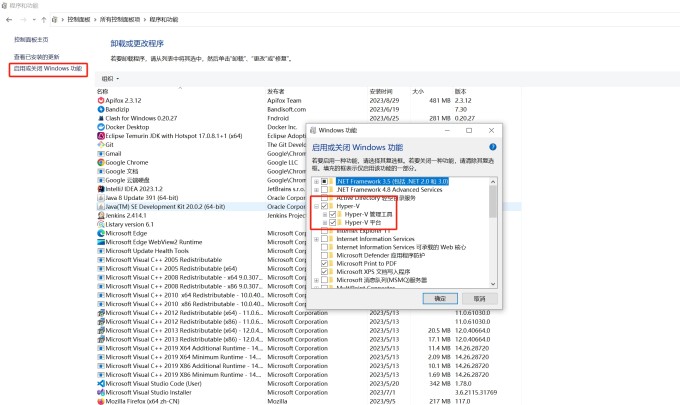Open the 组织 dropdown menu
The image size is (680, 405).
[110, 78]
